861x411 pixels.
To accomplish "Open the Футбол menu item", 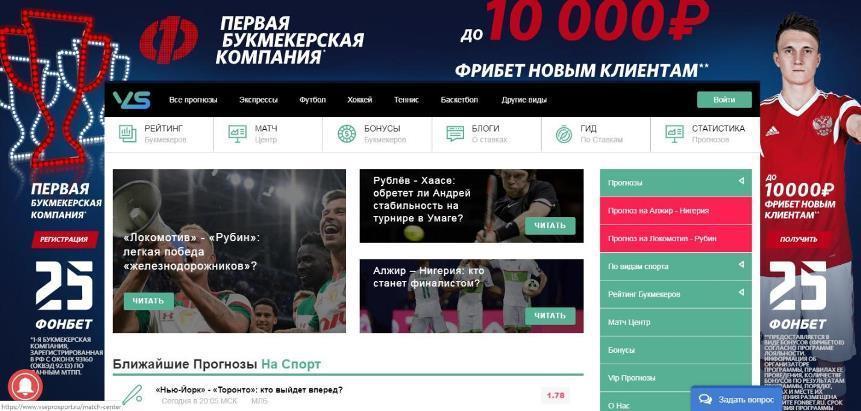I will coord(312,100).
